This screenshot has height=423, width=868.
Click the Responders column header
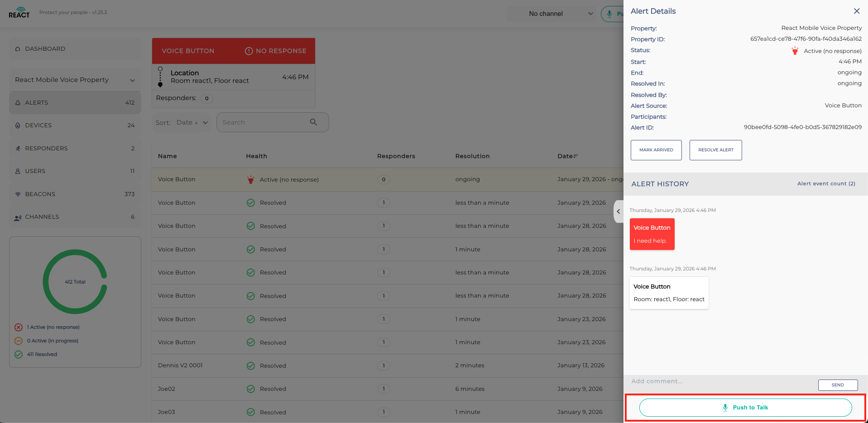396,156
